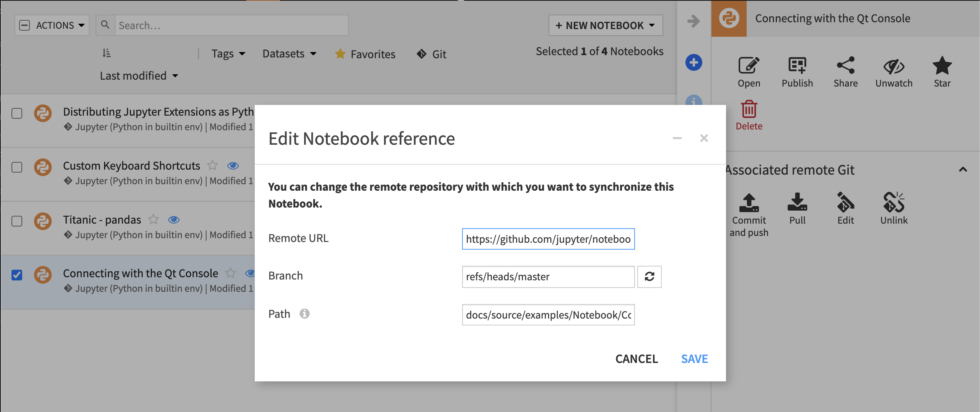Toggle star on Titanic - pandas
The height and width of the screenshot is (412, 980).
[x=153, y=219]
